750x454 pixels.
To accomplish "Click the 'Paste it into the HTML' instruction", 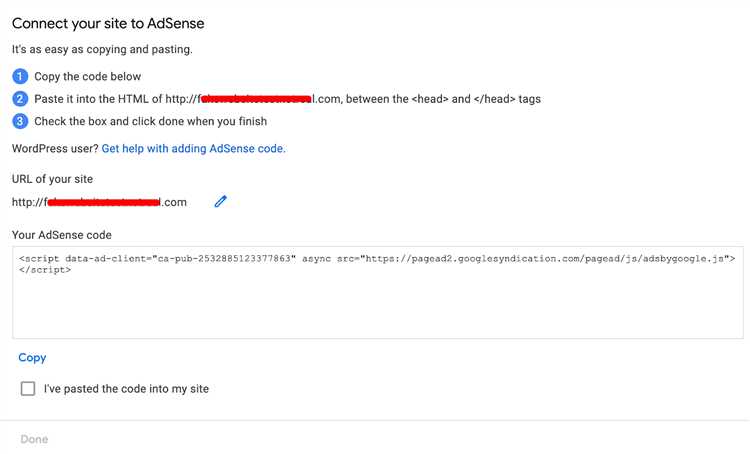I will coord(290,99).
